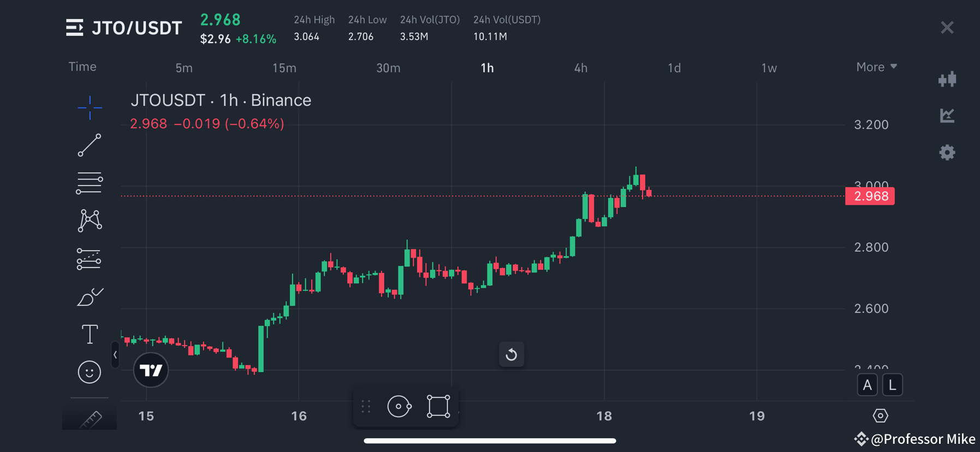This screenshot has width=980, height=452.
Task: Select the trend line drawing tool
Action: (x=89, y=146)
